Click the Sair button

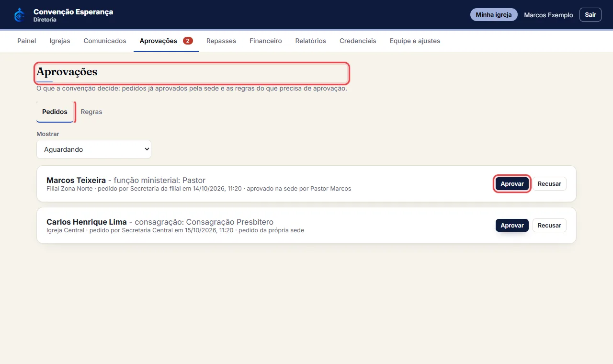(x=590, y=15)
